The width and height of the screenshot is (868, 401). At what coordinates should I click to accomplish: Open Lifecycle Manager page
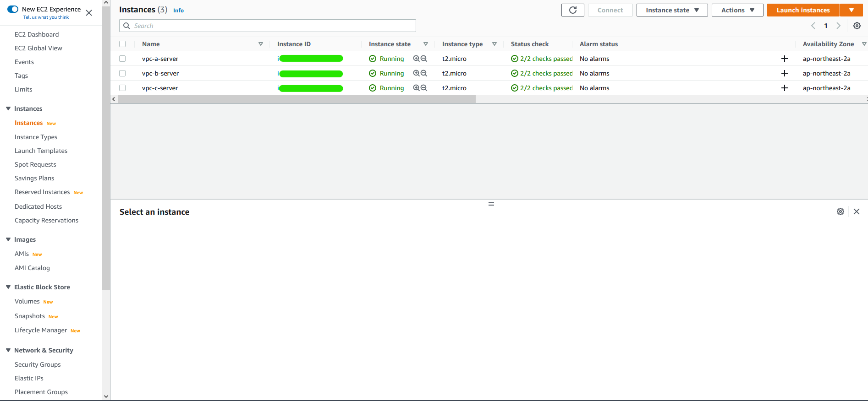(x=41, y=330)
